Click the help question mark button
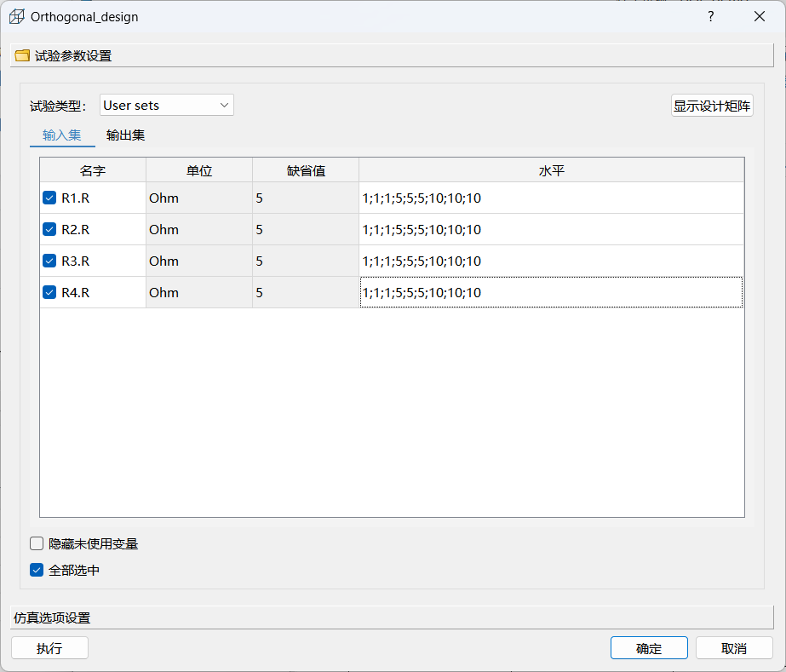This screenshot has height=672, width=786. click(x=711, y=17)
